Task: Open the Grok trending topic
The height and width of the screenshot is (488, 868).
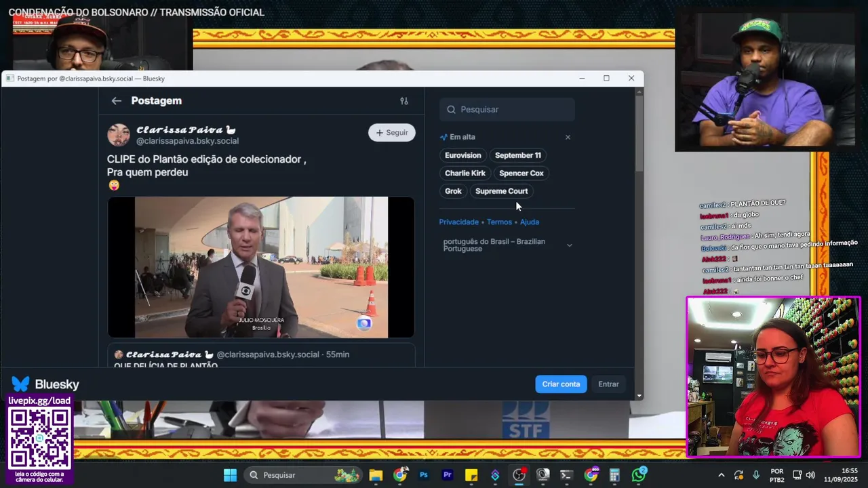Action: pyautogui.click(x=454, y=191)
